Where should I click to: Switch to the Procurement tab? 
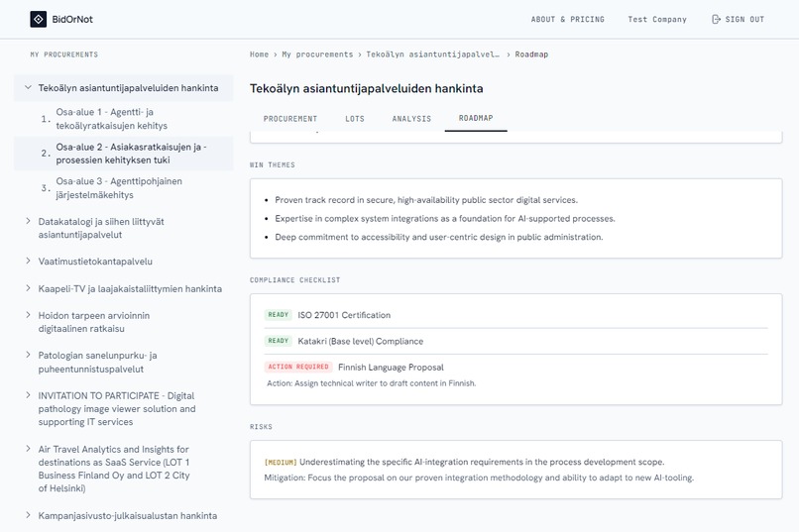tap(290, 119)
